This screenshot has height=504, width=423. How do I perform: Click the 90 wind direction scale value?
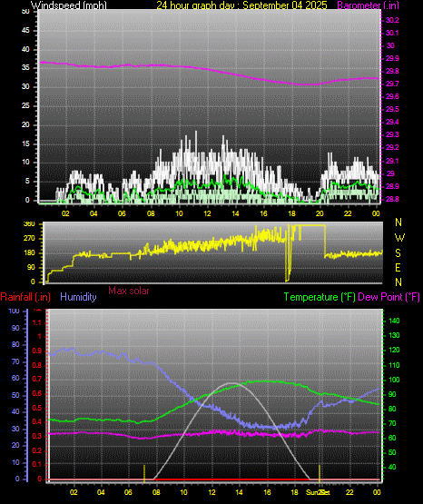point(31,268)
